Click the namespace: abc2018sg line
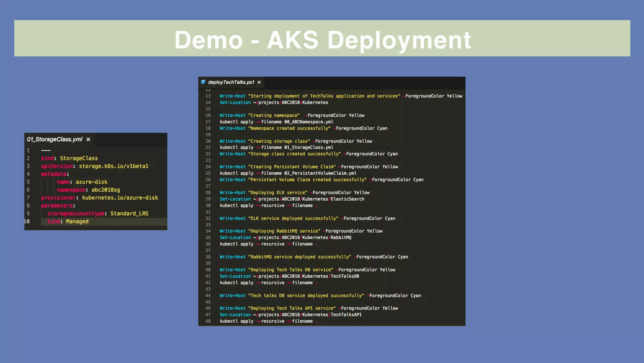Viewport: 644px width, 363px height. pos(88,190)
